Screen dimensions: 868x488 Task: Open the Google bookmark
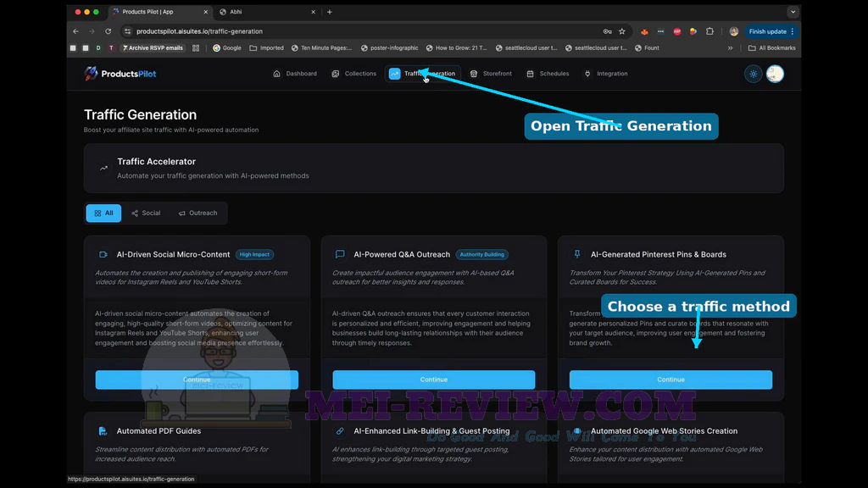pos(227,48)
